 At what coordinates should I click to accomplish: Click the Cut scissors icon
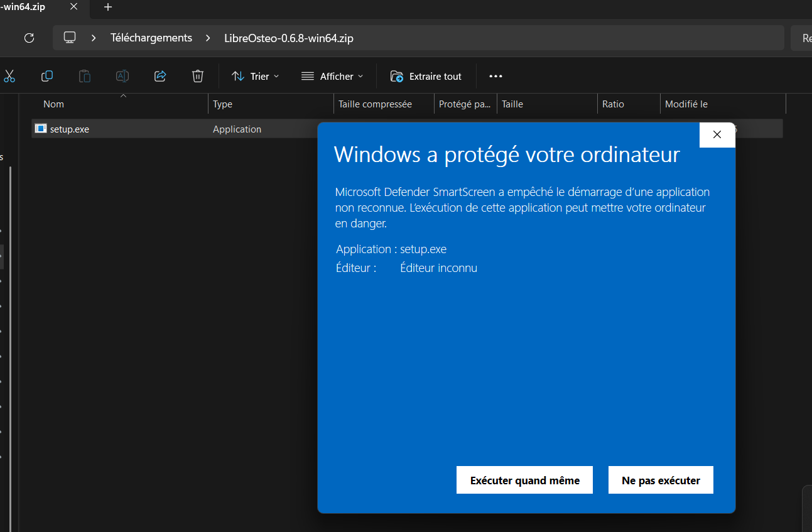[x=9, y=76]
